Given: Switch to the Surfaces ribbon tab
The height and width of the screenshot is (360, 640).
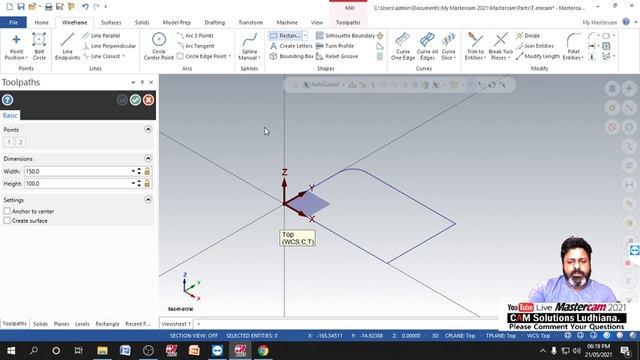Looking at the screenshot, I should pos(111,22).
